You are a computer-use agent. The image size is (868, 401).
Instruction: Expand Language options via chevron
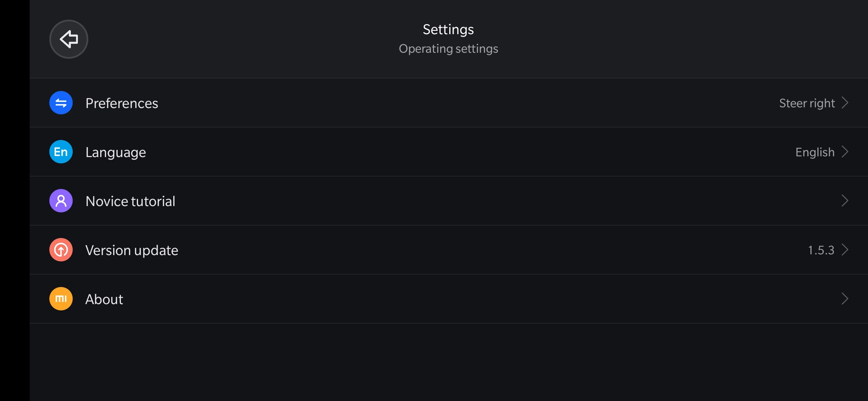[x=845, y=151]
